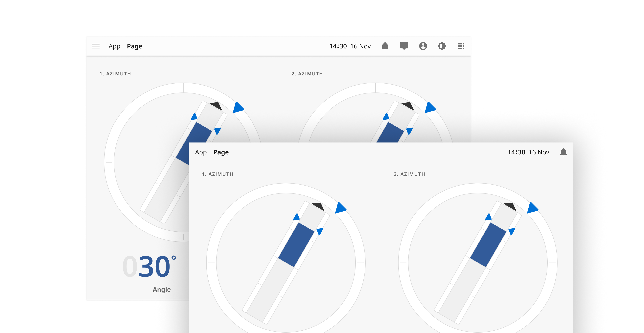Click black heading arrow, back window azimuth 2
Viewport: 644px width, 333px height.
[408, 106]
